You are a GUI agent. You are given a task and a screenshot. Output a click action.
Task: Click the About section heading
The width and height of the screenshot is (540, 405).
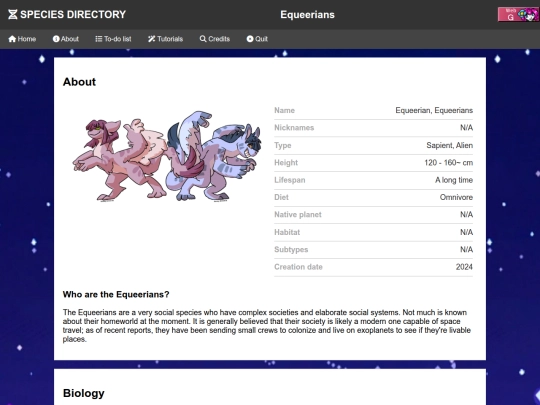79,82
